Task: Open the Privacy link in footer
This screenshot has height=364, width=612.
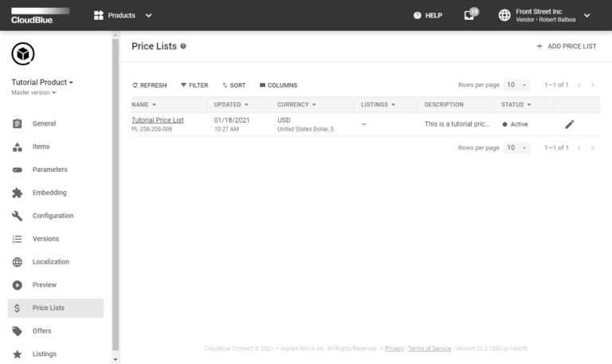Action: click(x=394, y=349)
